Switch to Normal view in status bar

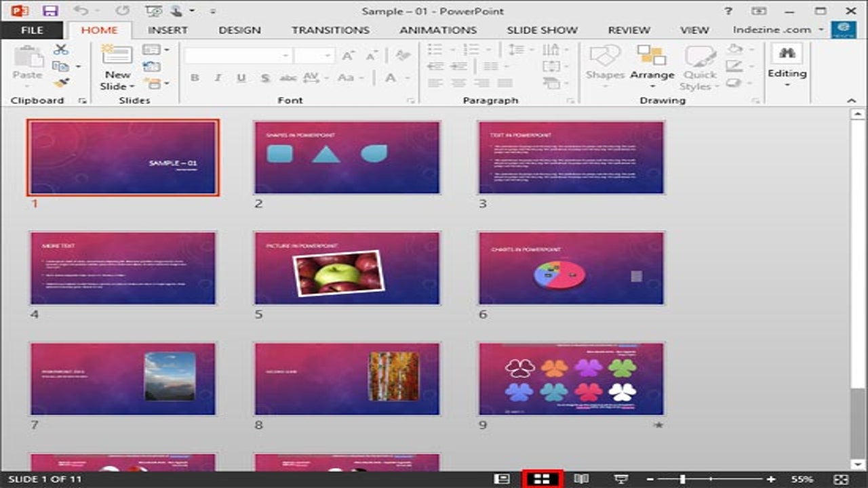click(x=502, y=479)
